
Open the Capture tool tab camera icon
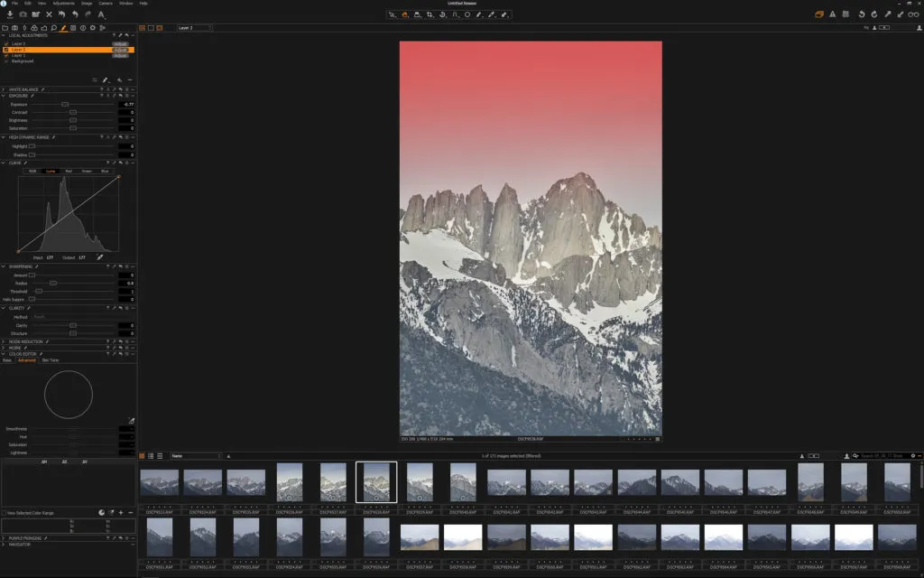click(15, 28)
